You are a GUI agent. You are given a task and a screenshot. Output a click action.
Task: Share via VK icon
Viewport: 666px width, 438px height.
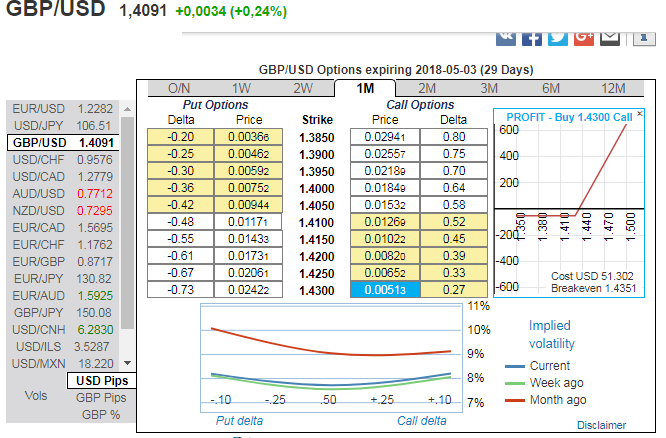506,39
